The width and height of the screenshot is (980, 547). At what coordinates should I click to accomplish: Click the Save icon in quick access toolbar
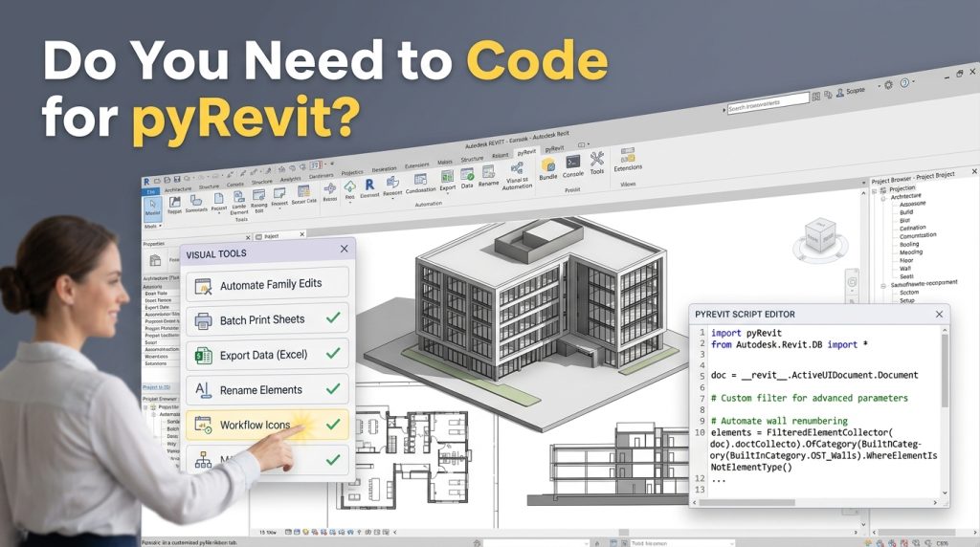[177, 179]
